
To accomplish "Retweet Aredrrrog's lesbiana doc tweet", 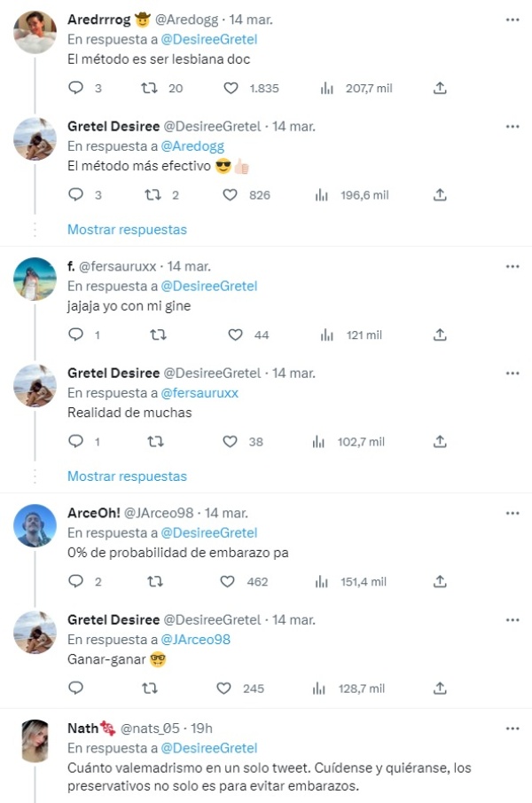I will (x=149, y=88).
